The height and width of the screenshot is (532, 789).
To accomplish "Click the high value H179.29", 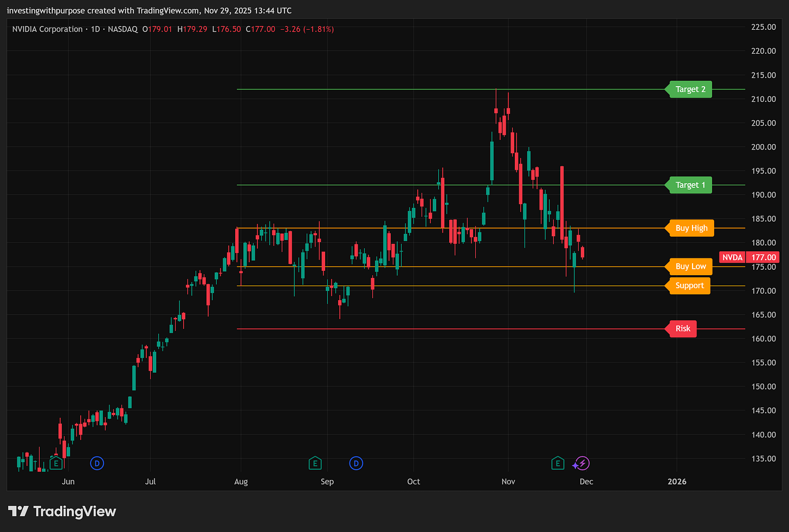I will click(192, 29).
